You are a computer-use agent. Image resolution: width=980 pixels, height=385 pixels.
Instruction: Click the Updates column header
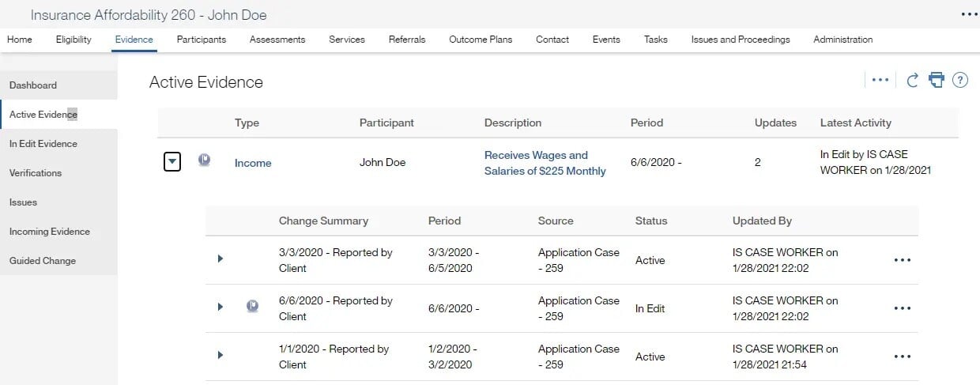775,123
